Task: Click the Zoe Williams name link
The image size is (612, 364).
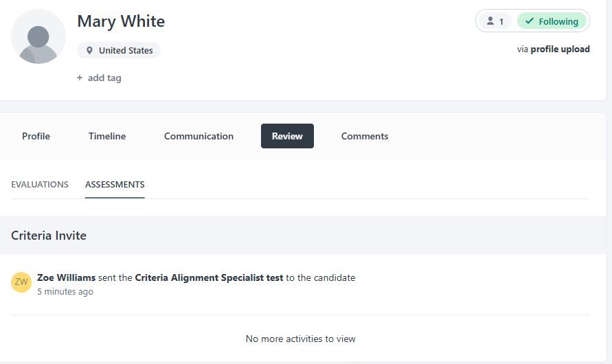Action: pos(66,277)
